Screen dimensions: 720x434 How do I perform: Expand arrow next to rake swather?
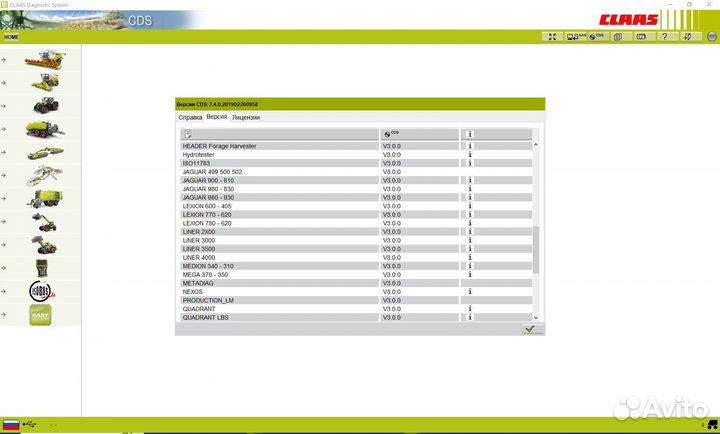pos(4,175)
